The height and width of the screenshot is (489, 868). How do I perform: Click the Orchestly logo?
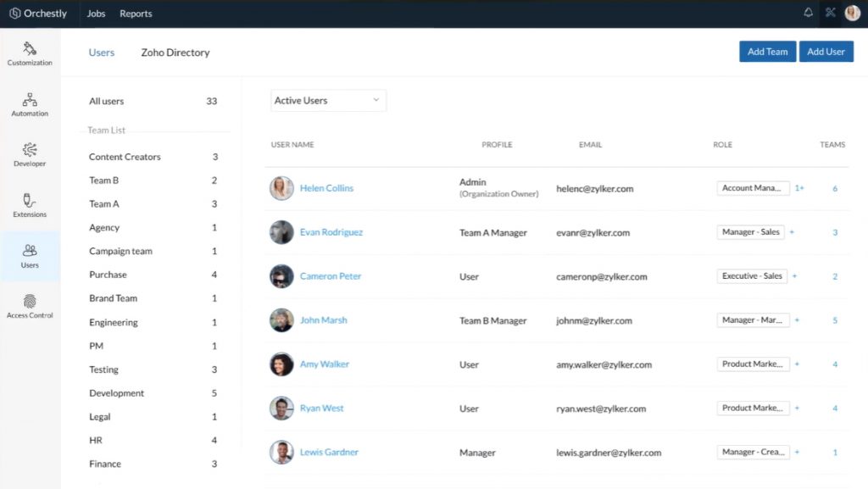(38, 13)
